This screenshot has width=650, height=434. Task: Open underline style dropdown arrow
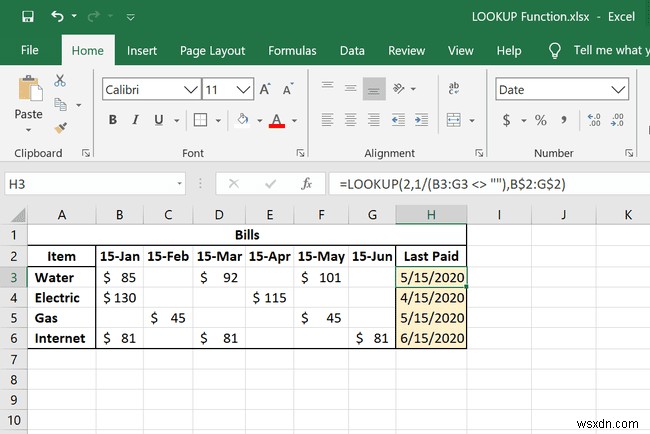click(177, 121)
